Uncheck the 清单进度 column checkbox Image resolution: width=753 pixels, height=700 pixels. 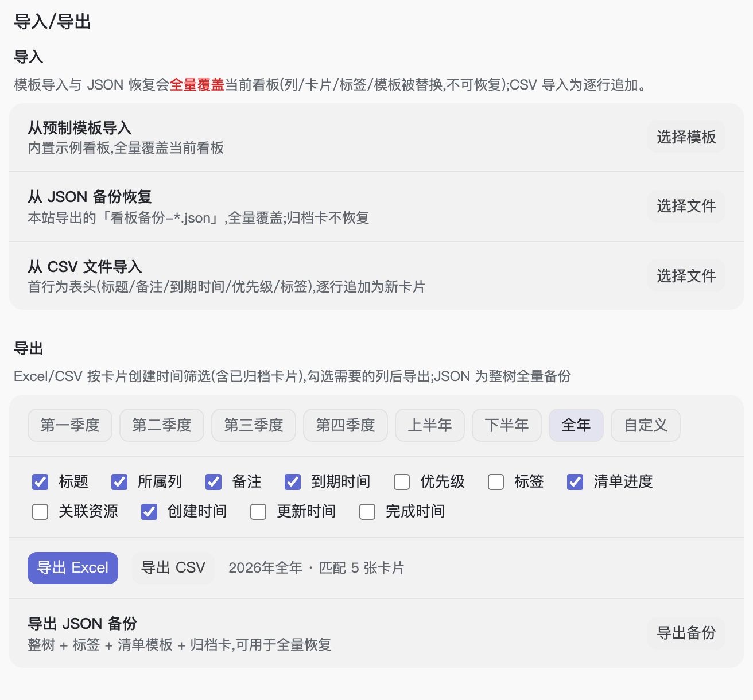575,482
